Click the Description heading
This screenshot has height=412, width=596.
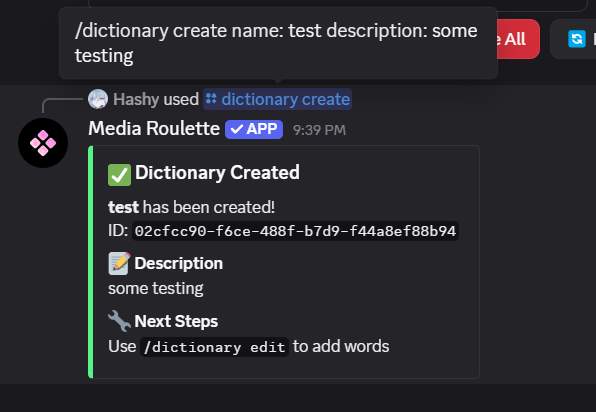click(179, 263)
